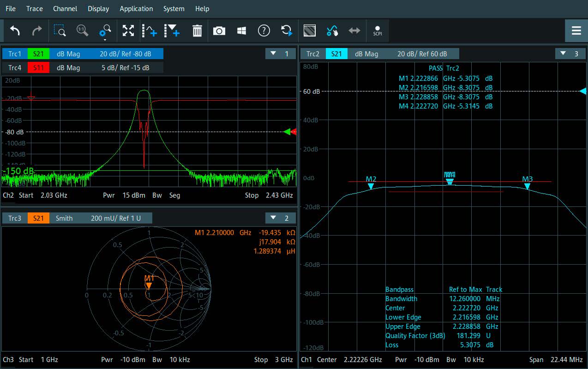This screenshot has width=588, height=369.
Task: Take a screenshot with the camera icon
Action: coord(219,31)
